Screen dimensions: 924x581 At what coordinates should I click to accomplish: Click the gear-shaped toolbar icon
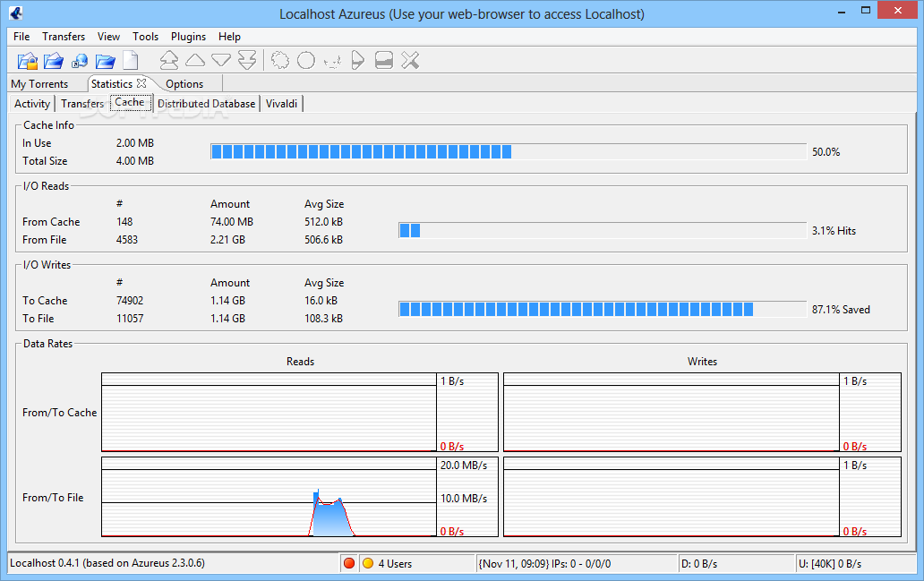tap(280, 60)
